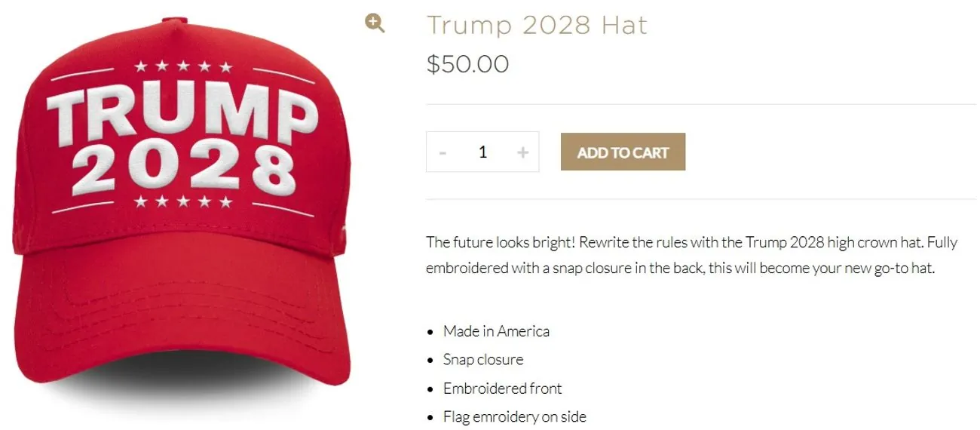Select the Snap closure bullet point

483,360
